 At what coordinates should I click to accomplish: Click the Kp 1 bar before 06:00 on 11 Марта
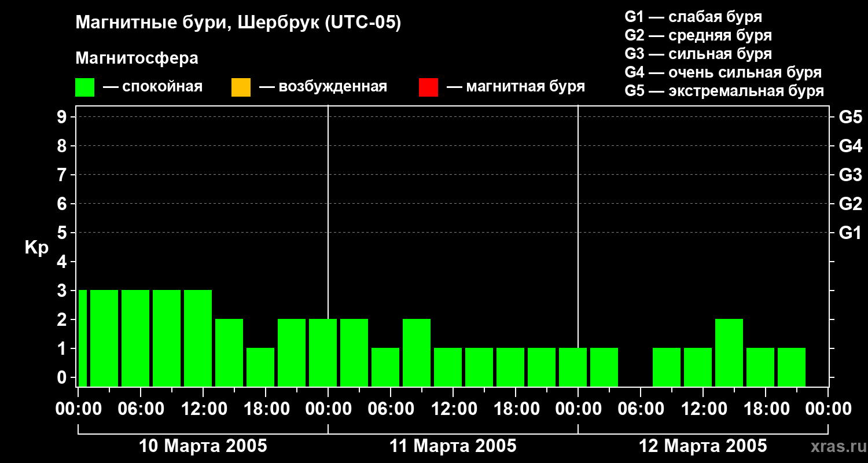[385, 367]
